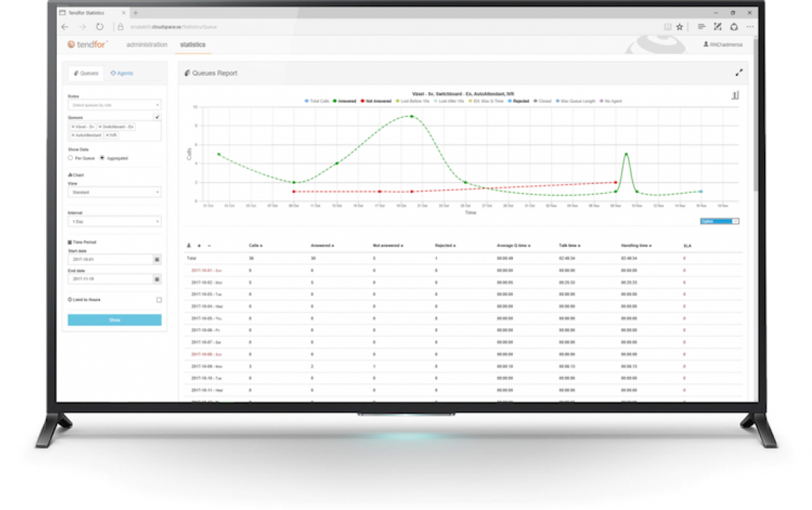
Task: Sort table by Answered column
Action: [x=321, y=246]
